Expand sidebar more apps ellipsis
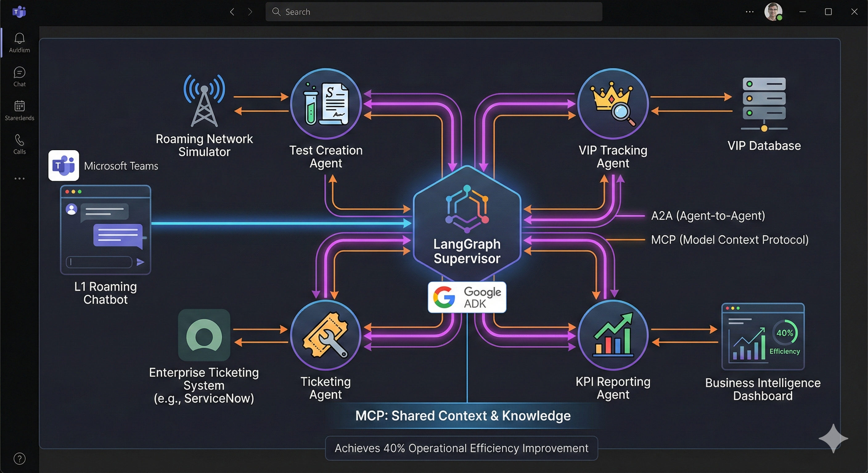This screenshot has width=868, height=473. point(19,178)
